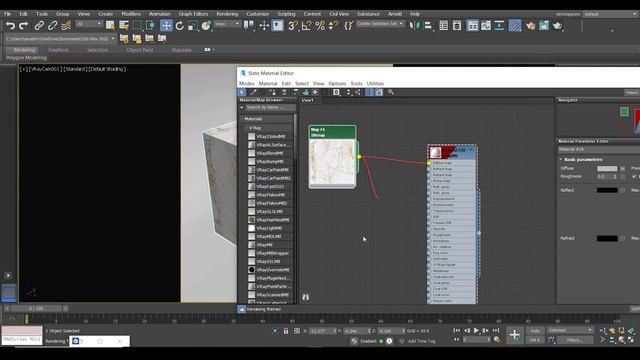This screenshot has width=640, height=360.
Task: Click the Mirror tool icon
Action: coord(414,26)
